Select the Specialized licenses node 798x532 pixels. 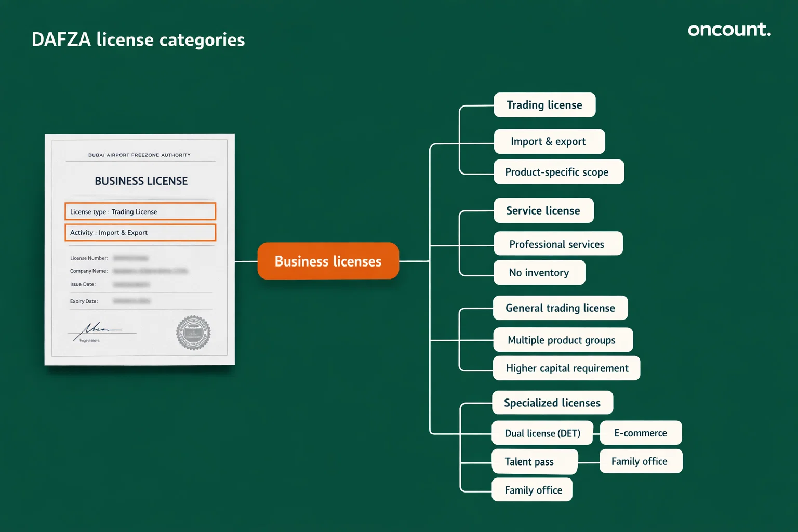coord(552,403)
